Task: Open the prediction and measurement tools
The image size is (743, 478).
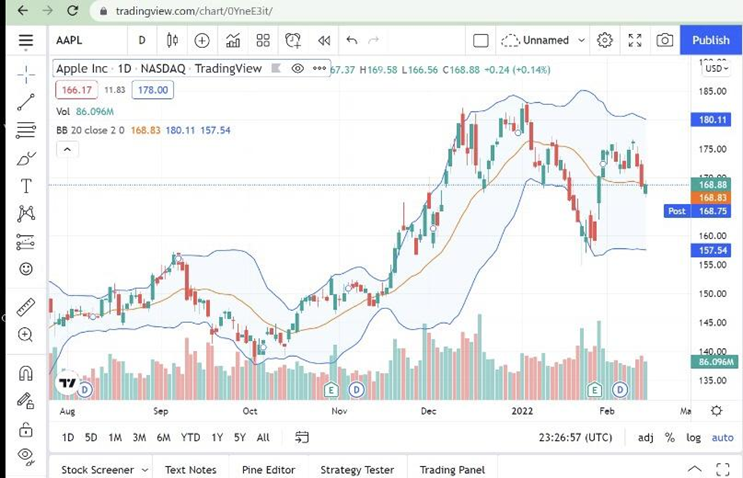Action: click(26, 242)
